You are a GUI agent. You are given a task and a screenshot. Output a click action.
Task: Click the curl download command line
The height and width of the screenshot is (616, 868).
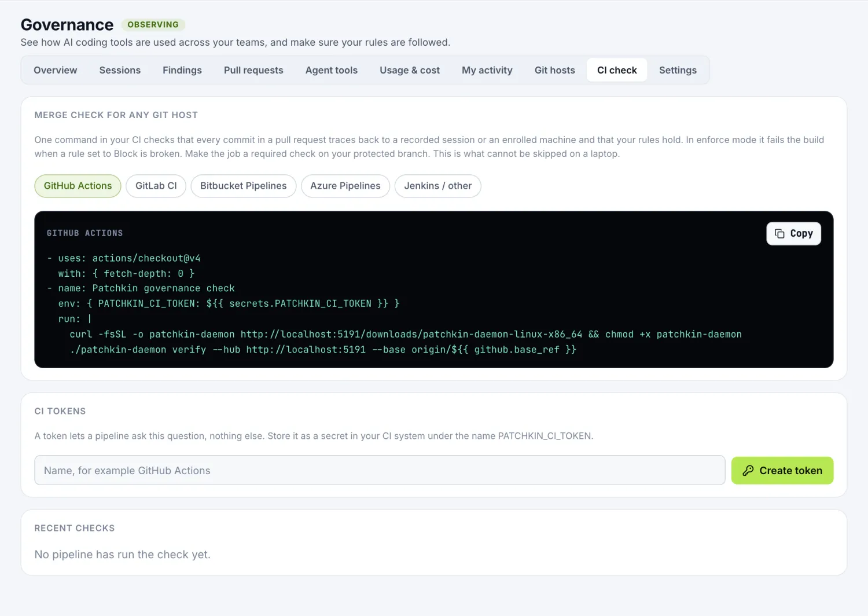pos(406,334)
